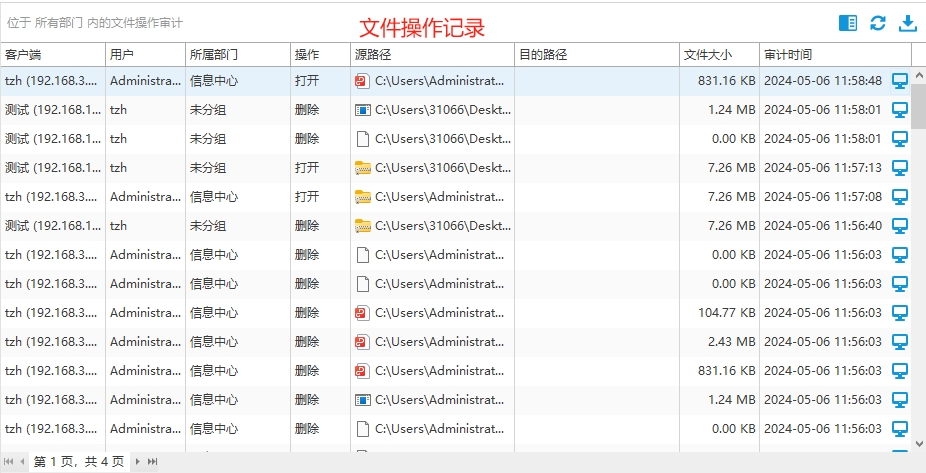The height and width of the screenshot is (473, 926).
Task: Export records with the download icon
Action: 908,23
